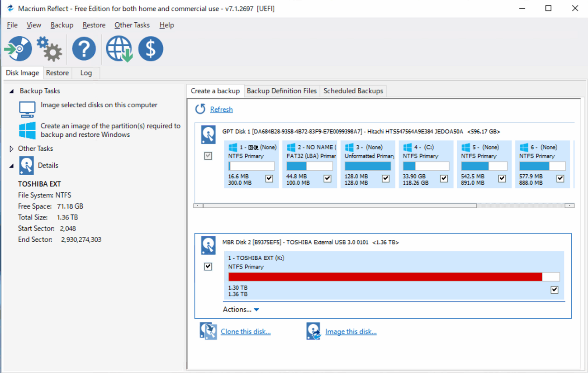This screenshot has width=588, height=373.
Task: Uncheck the TOSHIBA EXT (K:) partition checkbox
Action: coord(555,290)
